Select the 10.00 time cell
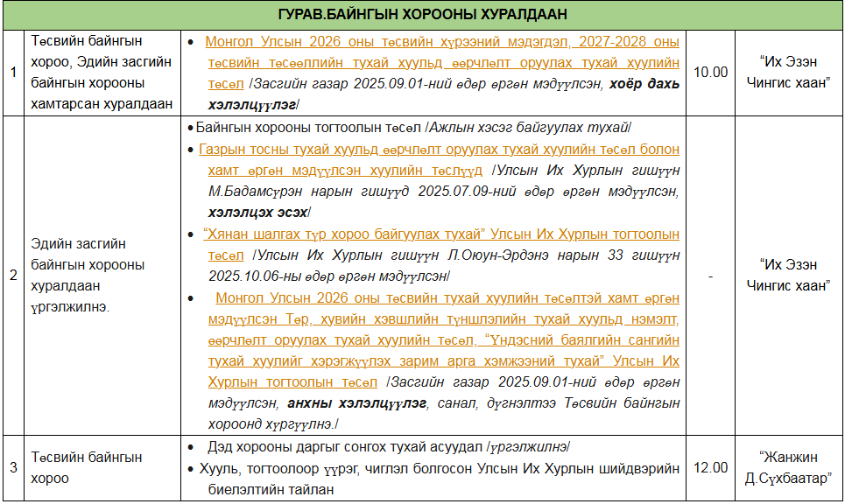The width and height of the screenshot is (845, 504). tap(710, 73)
